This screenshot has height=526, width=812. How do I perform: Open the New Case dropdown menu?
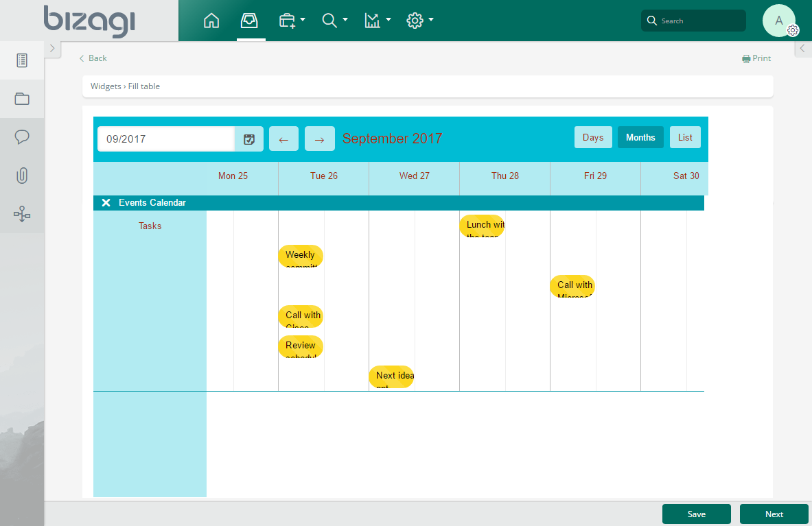[292, 21]
